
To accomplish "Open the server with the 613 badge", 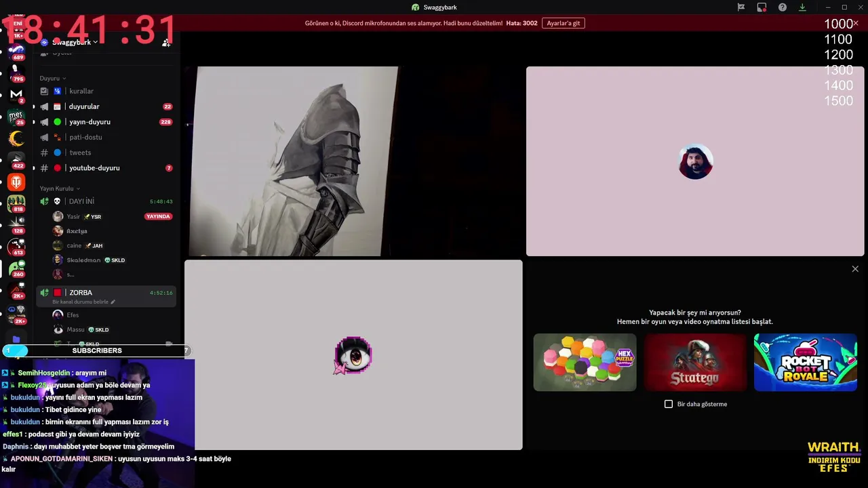I will pyautogui.click(x=17, y=247).
